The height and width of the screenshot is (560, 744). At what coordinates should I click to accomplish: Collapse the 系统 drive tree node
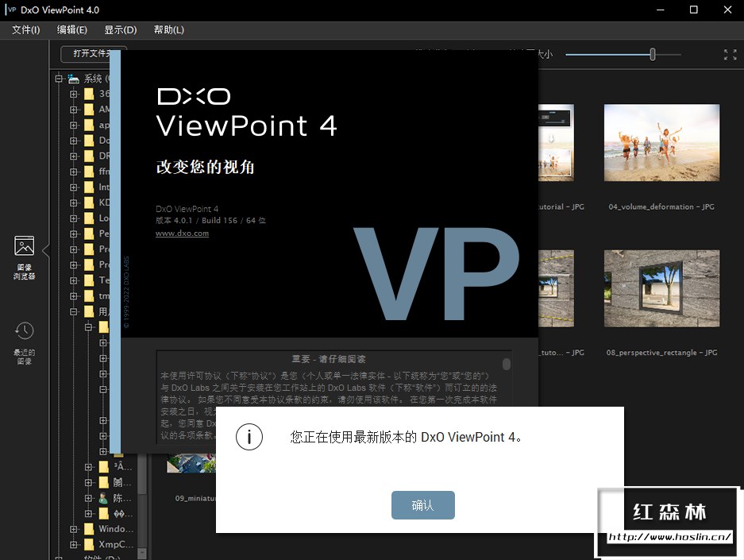(59, 79)
